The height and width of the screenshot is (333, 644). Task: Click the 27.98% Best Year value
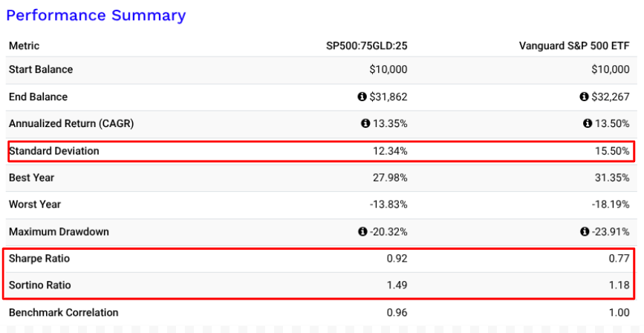389,178
